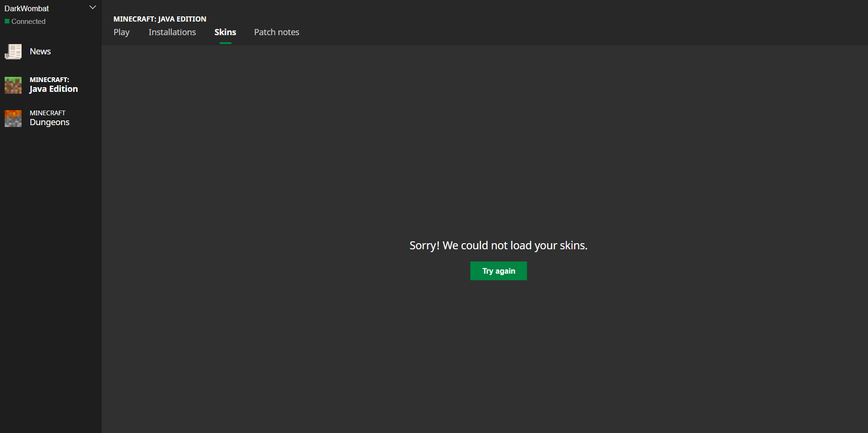The height and width of the screenshot is (433, 868).
Task: Select the Java Edition grass block icon
Action: (x=13, y=85)
